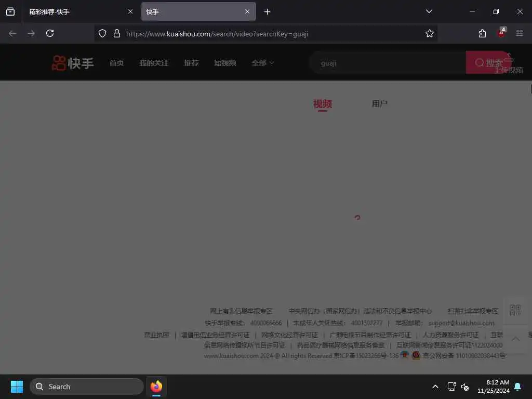Viewport: 532px width, 399px height.
Task: Click support@kuaishou.com email link
Action: point(461,323)
